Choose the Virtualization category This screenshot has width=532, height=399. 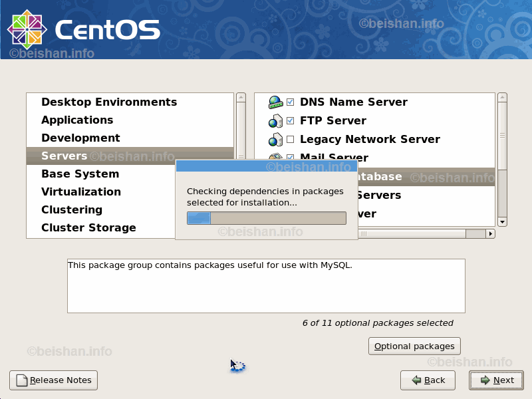pyautogui.click(x=81, y=192)
